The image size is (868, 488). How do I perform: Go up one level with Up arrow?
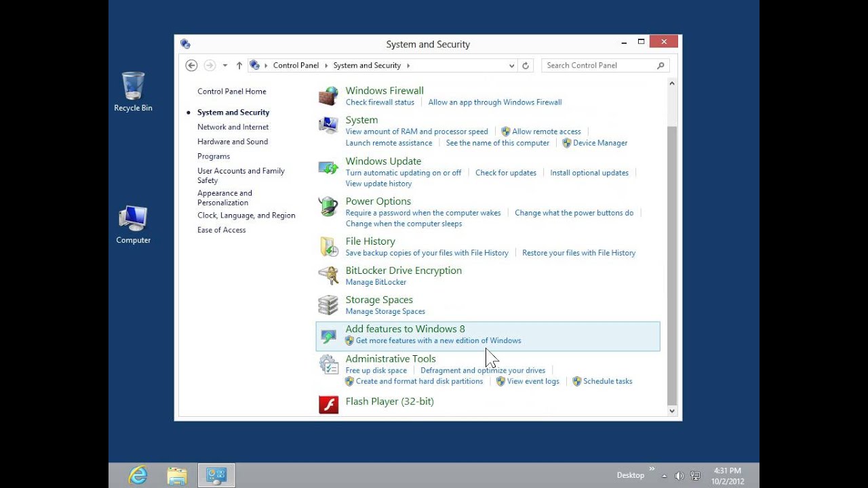click(239, 66)
